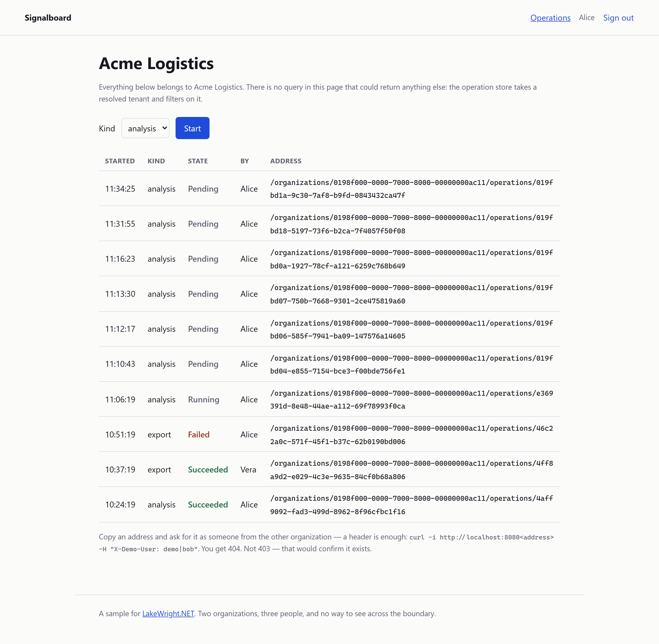Click the Pending state in 11:34:25 row
The image size is (659, 644).
pos(203,189)
